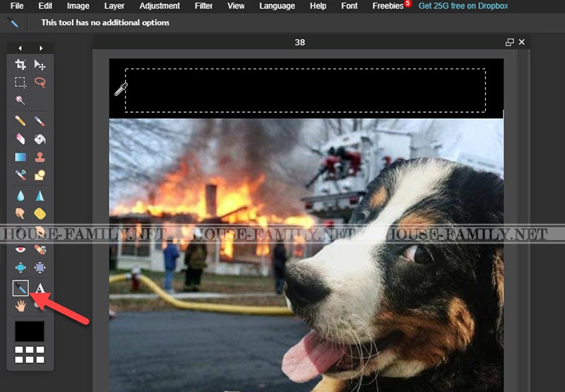Select the Clone Stamp tool
The width and height of the screenshot is (565, 392).
[x=40, y=157]
